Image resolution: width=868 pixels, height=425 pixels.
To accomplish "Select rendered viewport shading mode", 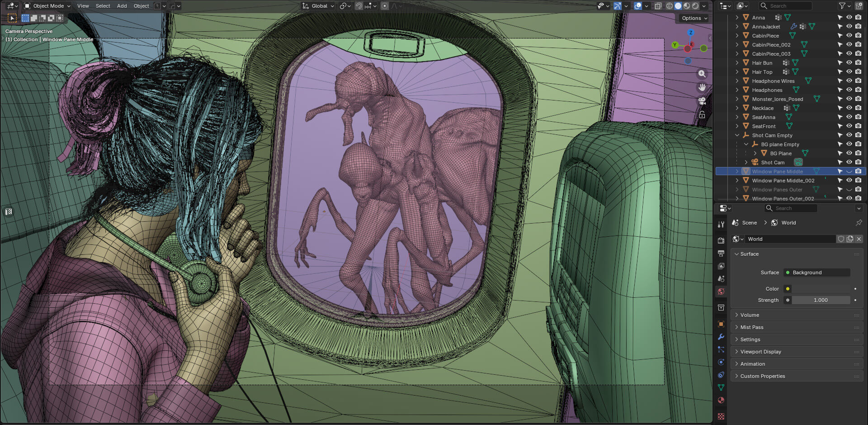I will [695, 6].
